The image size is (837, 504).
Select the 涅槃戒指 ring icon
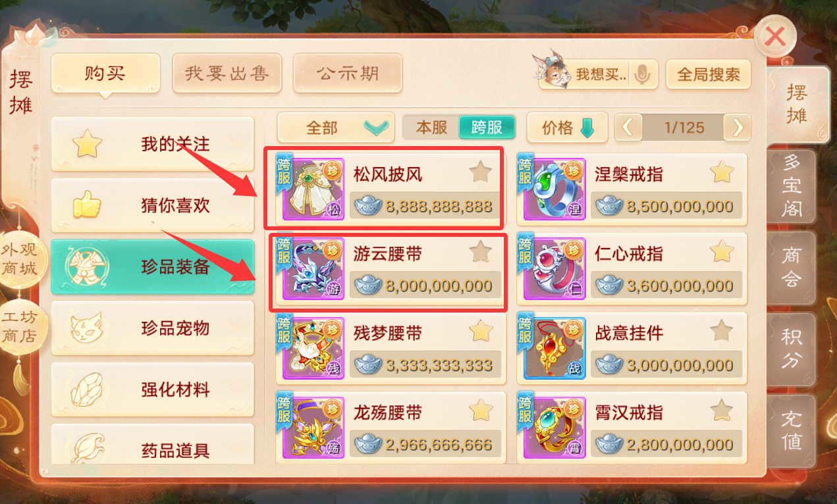[x=554, y=189]
